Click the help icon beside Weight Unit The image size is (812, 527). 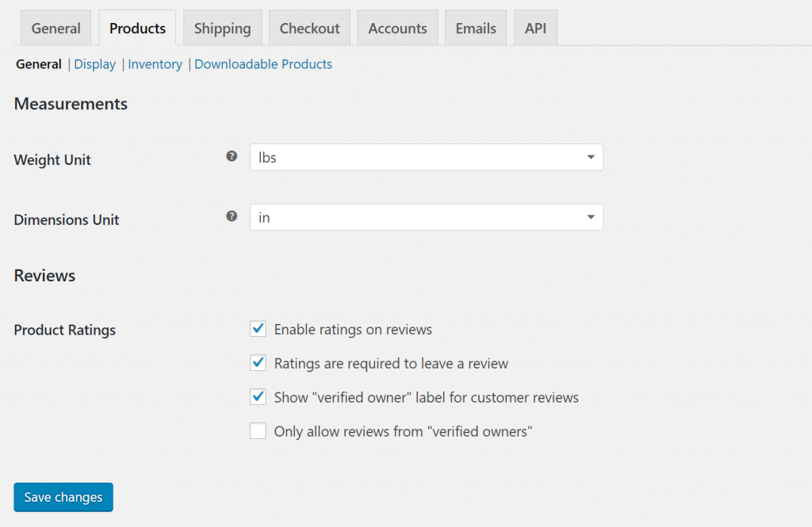click(x=232, y=156)
